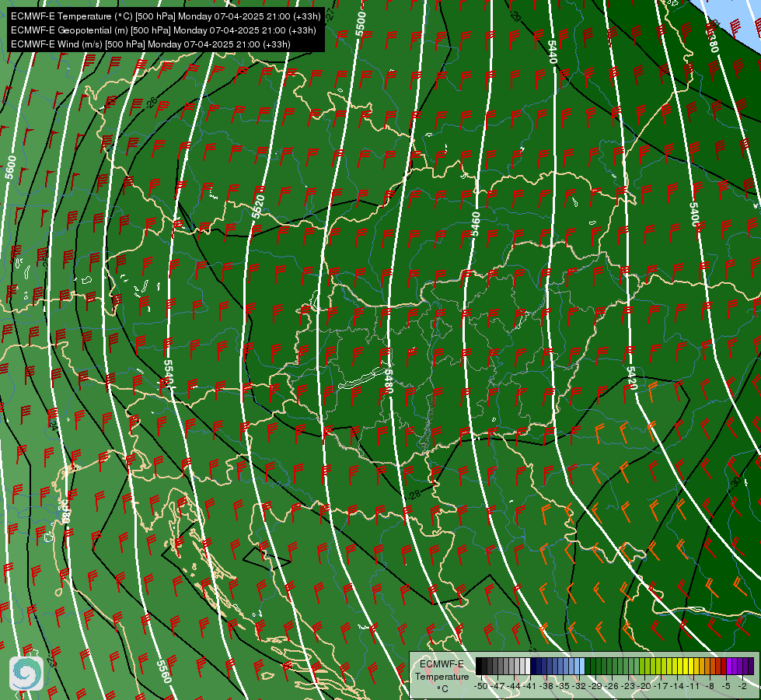Click the -38 legend tick label
Screen dimensions: 761x700
click(547, 686)
